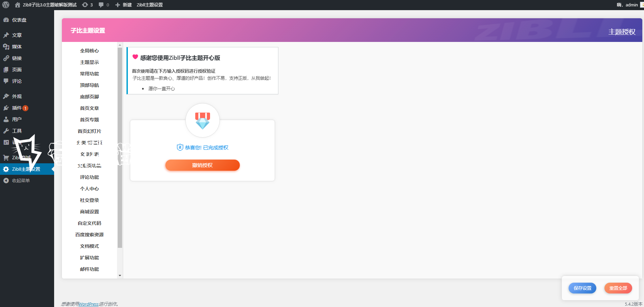Select the 常用功能 settings tab
The image size is (644, 307).
90,74
